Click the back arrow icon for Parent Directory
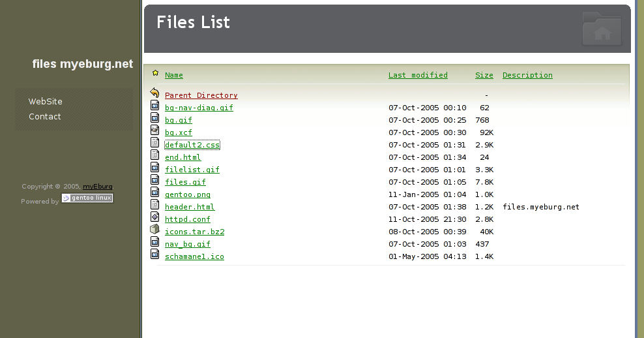The height and width of the screenshot is (338, 644). pyautogui.click(x=155, y=93)
